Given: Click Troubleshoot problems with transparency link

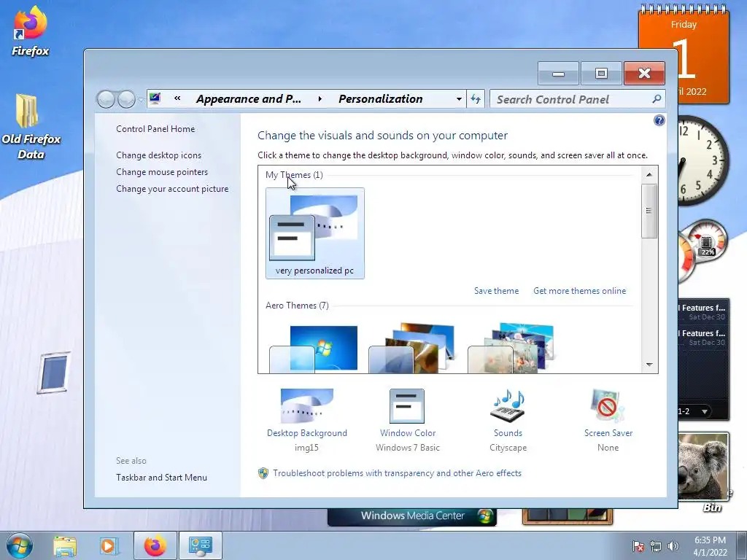Looking at the screenshot, I should (397, 472).
